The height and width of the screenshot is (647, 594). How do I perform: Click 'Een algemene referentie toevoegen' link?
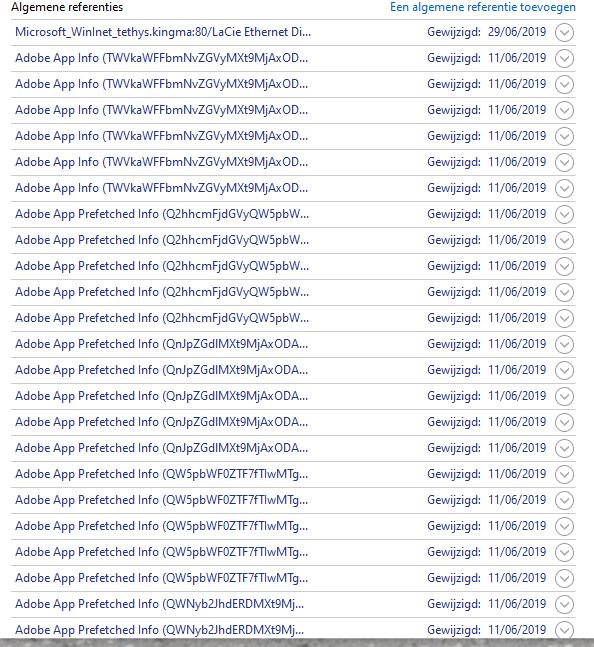click(x=483, y=7)
